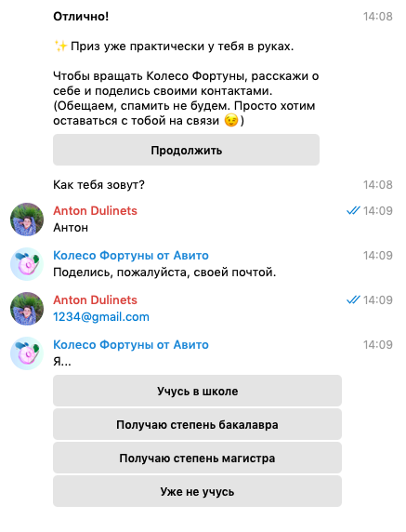Click Колесо Фортуны от Авито name above Я...
This screenshot has width=406, height=532.
click(x=131, y=344)
